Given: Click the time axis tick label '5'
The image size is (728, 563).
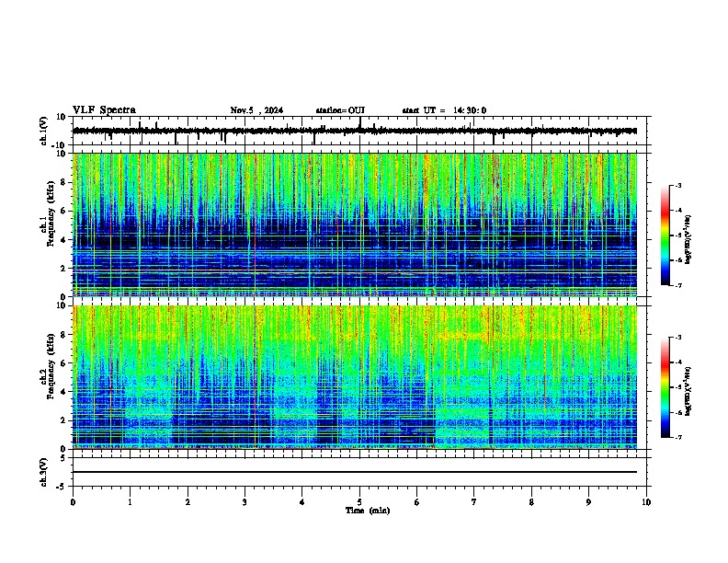Looking at the screenshot, I should click(x=359, y=502).
